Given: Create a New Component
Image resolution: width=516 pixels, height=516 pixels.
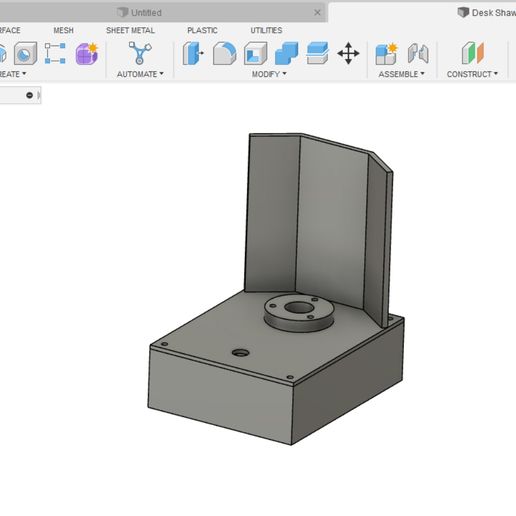Looking at the screenshot, I should point(387,53).
